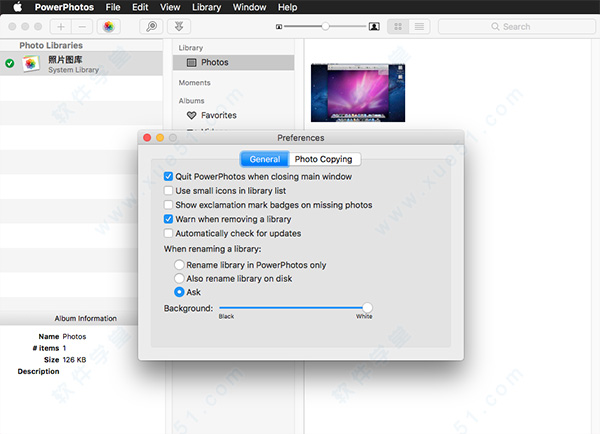Select the 照片图库 System Library row
This screenshot has height=434, width=600.
coord(81,64)
